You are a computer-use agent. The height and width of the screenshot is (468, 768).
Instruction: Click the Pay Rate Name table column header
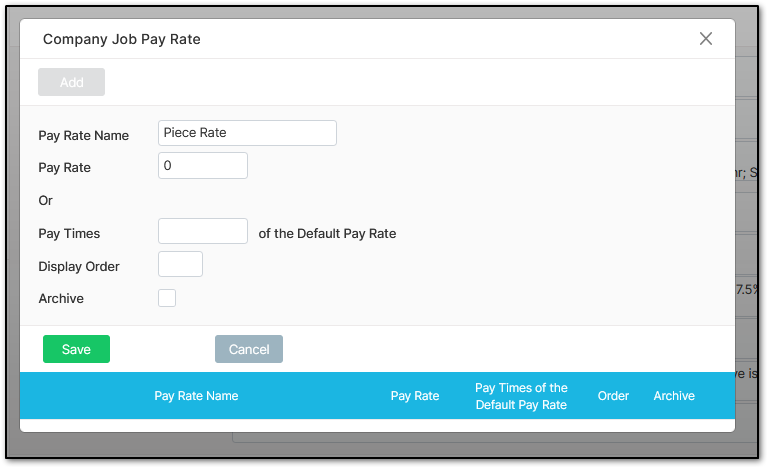[196, 396]
